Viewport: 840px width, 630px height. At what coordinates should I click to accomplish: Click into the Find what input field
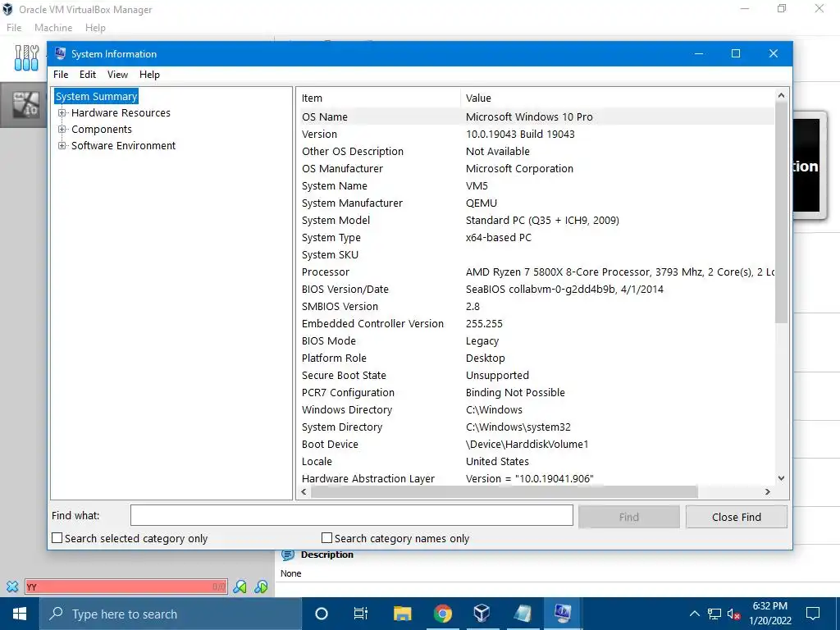pos(351,515)
